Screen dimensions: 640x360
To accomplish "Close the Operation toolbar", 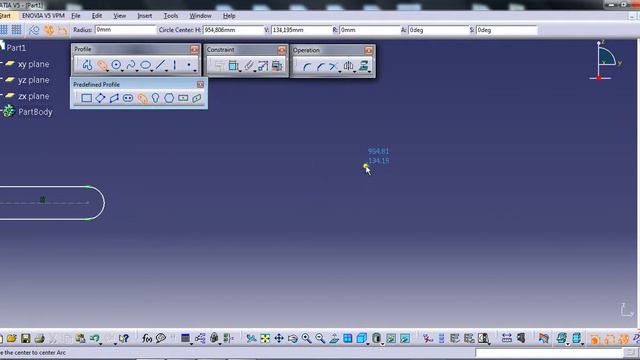I will (x=369, y=50).
